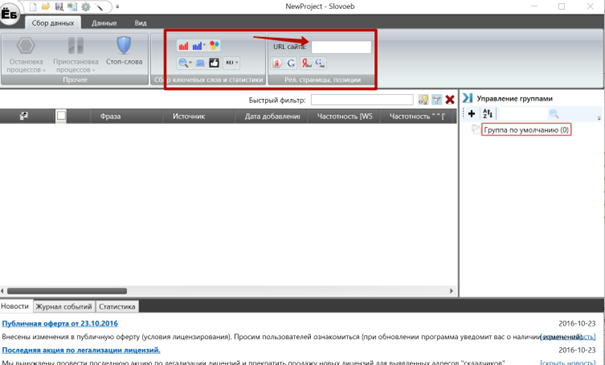The image size is (605, 365).
Task: Clear the quick filter with red X
Action: point(450,100)
